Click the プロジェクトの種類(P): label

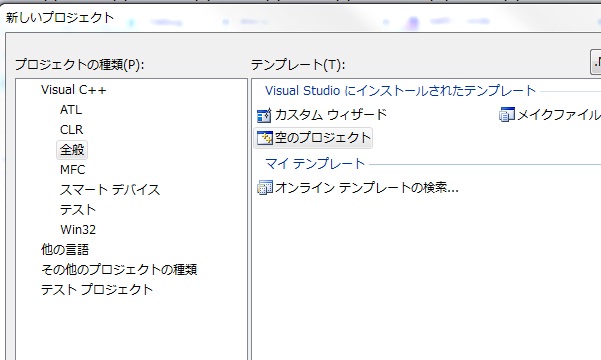click(79, 64)
